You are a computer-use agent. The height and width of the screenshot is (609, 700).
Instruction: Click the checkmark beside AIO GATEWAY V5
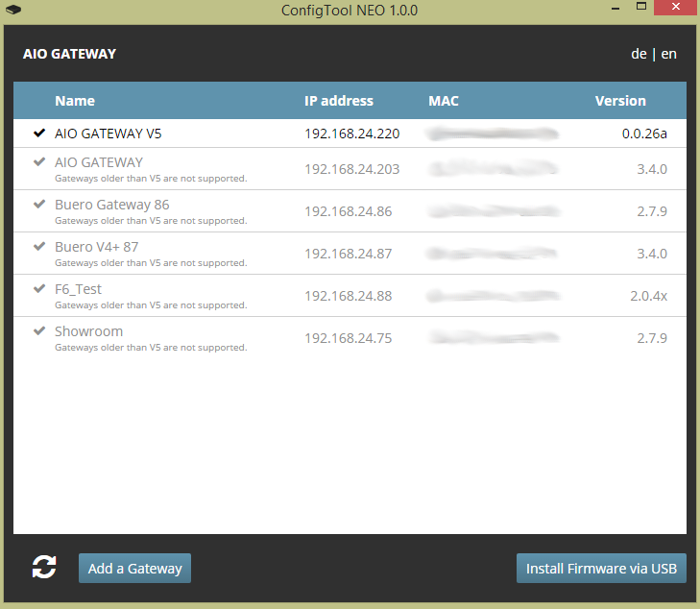tap(39, 134)
